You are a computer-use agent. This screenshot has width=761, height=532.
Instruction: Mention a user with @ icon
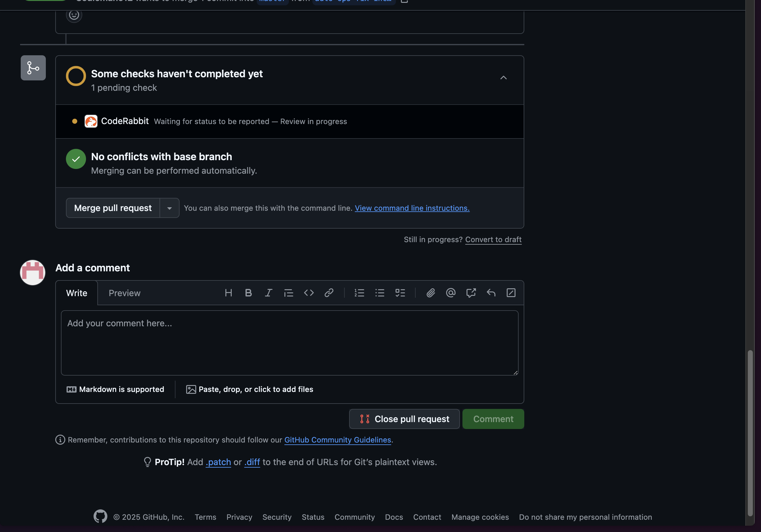coord(451,293)
